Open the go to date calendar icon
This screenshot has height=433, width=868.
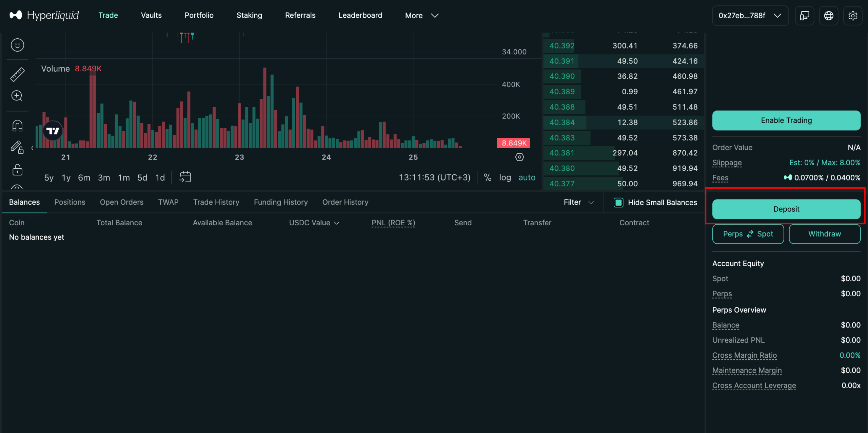point(185,177)
